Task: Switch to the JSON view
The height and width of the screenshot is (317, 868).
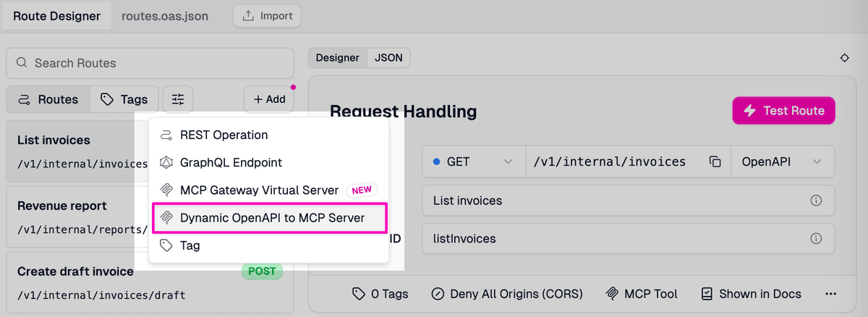Action: tap(388, 58)
